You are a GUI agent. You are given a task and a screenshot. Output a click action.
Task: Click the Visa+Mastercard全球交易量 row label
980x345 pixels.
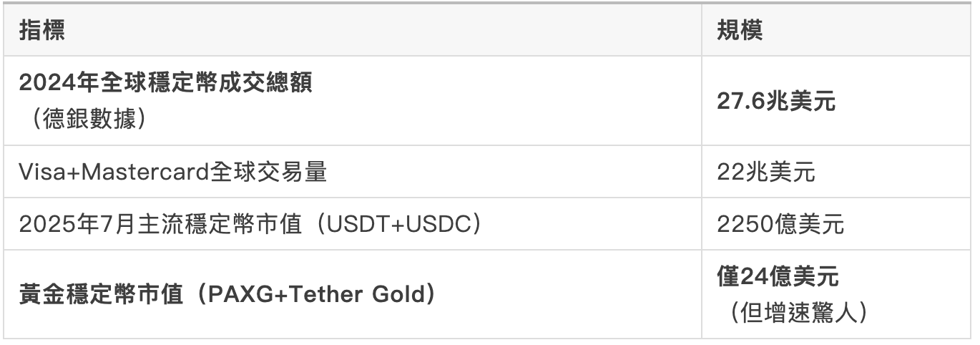tap(173, 173)
